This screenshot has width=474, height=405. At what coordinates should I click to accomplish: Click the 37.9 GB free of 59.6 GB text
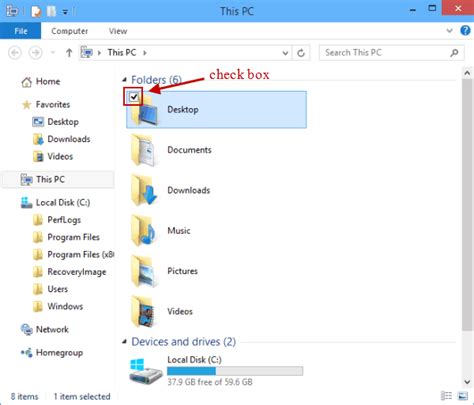pos(210,382)
